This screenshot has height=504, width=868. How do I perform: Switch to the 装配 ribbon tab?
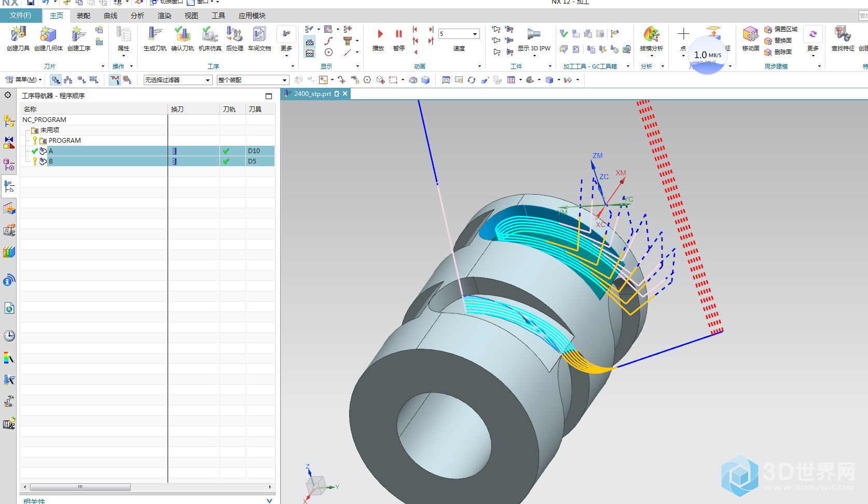(x=84, y=16)
